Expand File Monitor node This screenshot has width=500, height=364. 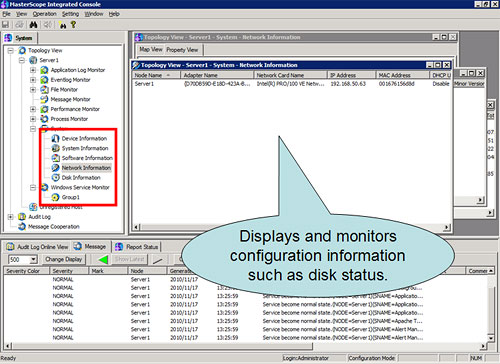(33, 90)
